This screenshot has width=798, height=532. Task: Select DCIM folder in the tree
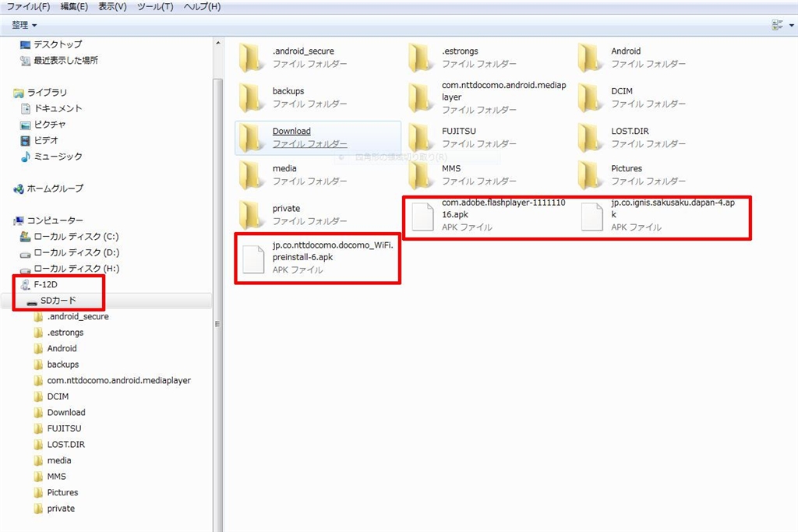(51, 396)
